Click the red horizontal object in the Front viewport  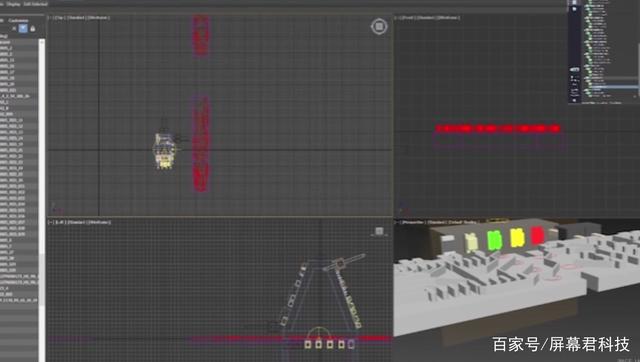pyautogui.click(x=498, y=129)
